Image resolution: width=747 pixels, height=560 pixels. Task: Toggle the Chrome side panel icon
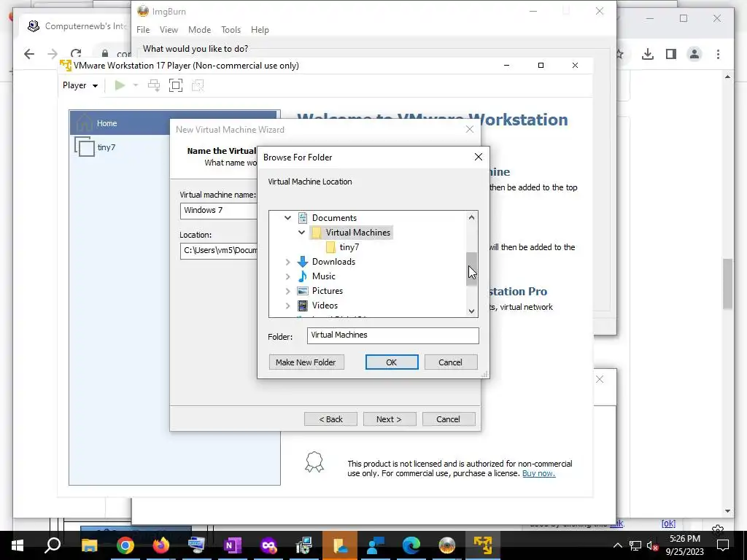click(671, 54)
